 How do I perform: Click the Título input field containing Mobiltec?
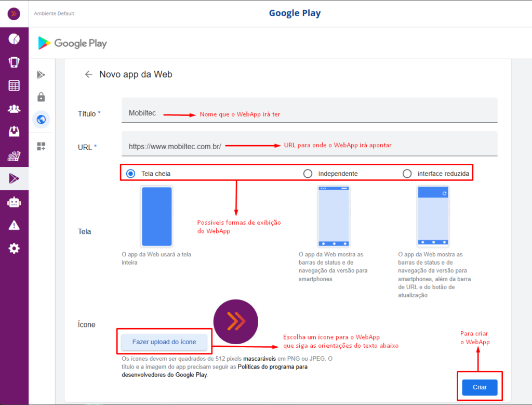[x=310, y=110]
